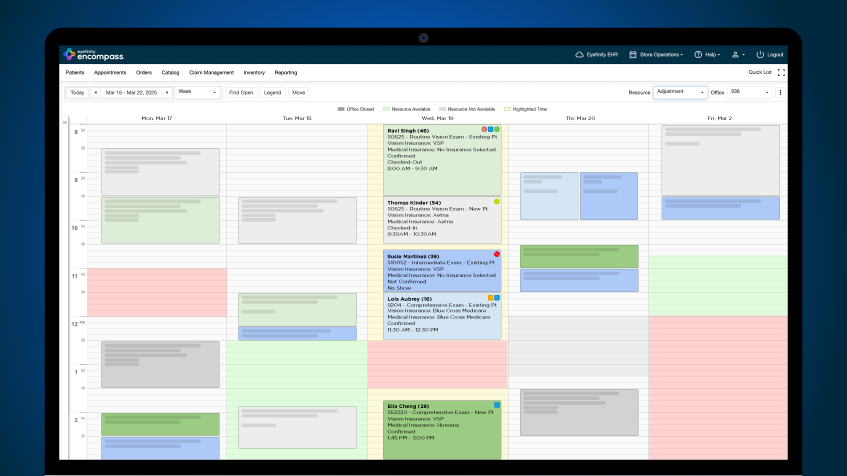Open the Reporting menu
This screenshot has width=847, height=476.
pos(286,72)
